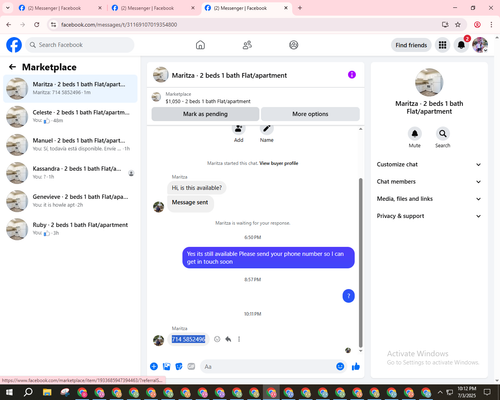Expand Privacy & support section
The height and width of the screenshot is (400, 500).
point(429,216)
